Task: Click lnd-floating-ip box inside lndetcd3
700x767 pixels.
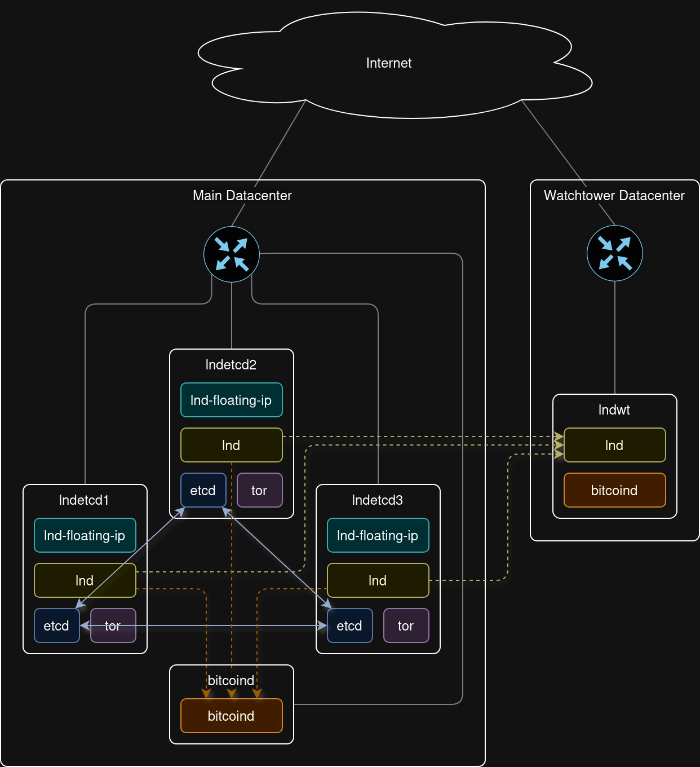Action: pyautogui.click(x=378, y=535)
